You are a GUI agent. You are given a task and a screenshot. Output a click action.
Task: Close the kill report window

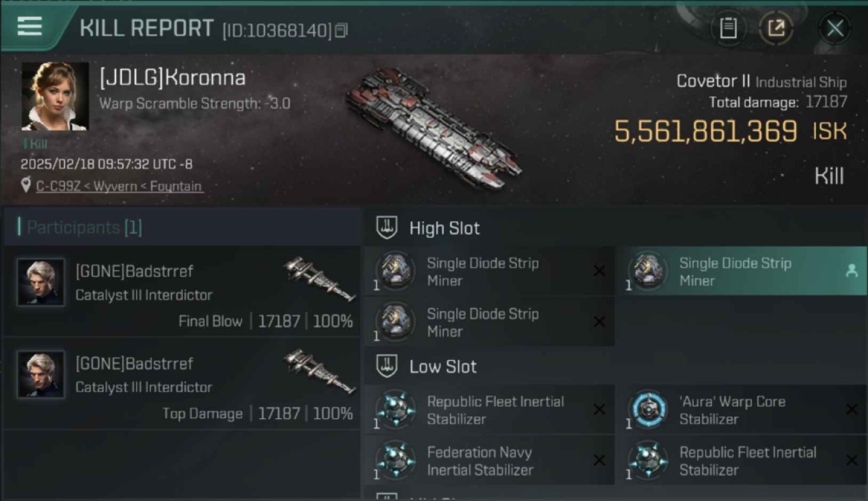835,28
